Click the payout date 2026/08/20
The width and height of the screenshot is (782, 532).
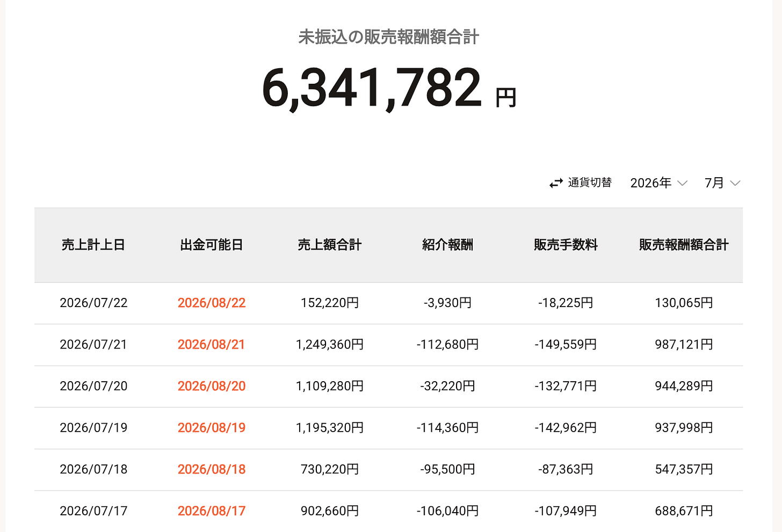pos(212,386)
